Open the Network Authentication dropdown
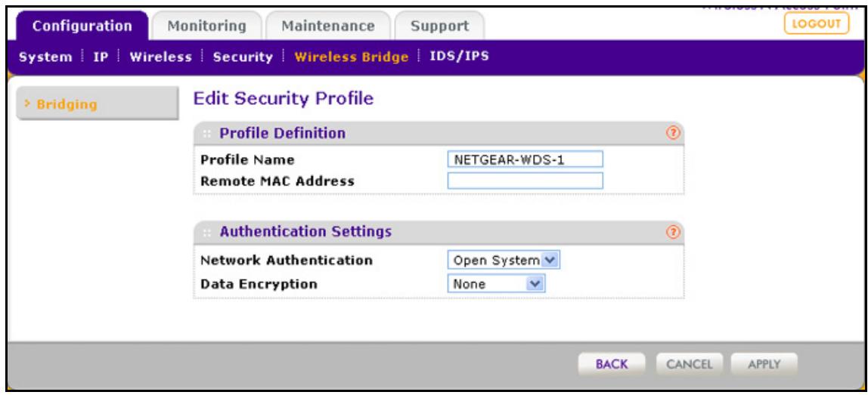 [504, 260]
